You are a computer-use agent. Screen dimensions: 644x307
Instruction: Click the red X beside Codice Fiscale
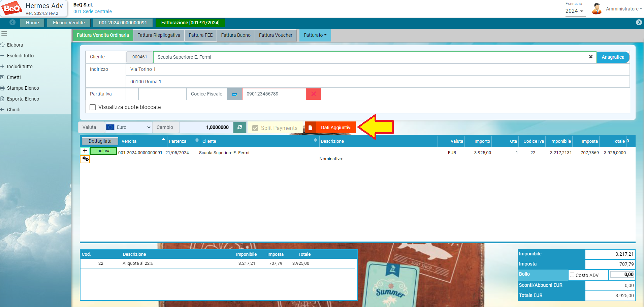(x=314, y=94)
